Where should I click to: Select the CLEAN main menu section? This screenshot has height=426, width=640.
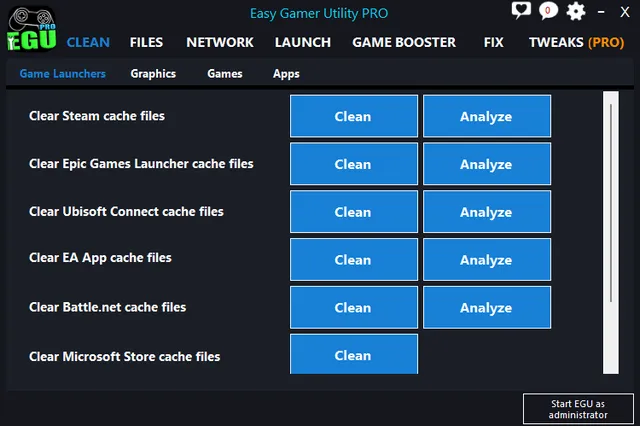tap(88, 42)
